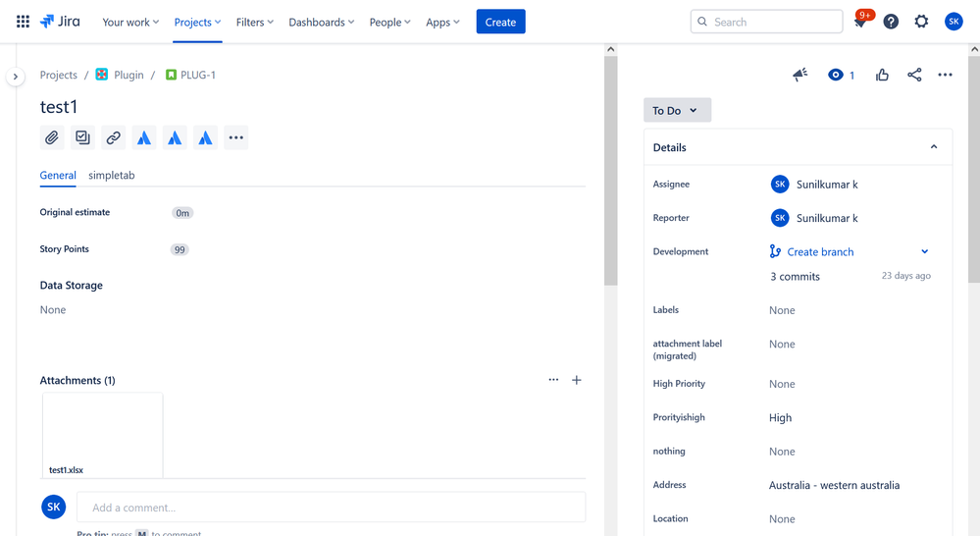The width and height of the screenshot is (980, 536).
Task: Open the Filters dropdown menu
Action: [x=255, y=22]
